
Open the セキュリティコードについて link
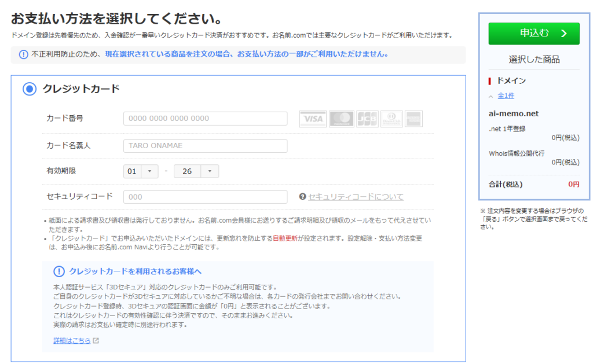356,197
